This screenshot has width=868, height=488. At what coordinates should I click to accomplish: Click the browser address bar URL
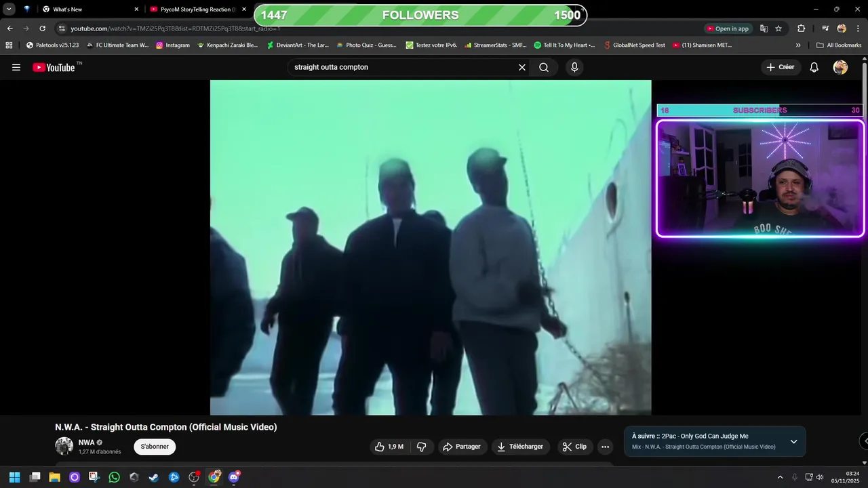pyautogui.click(x=175, y=28)
